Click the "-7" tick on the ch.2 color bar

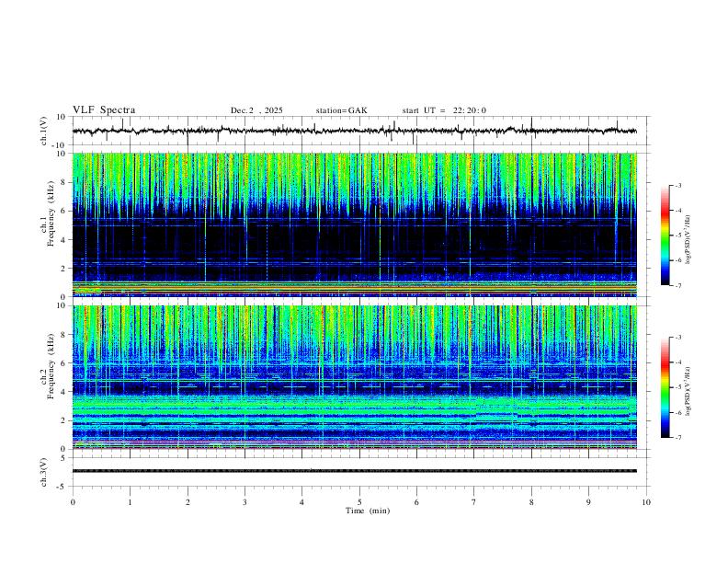(677, 437)
